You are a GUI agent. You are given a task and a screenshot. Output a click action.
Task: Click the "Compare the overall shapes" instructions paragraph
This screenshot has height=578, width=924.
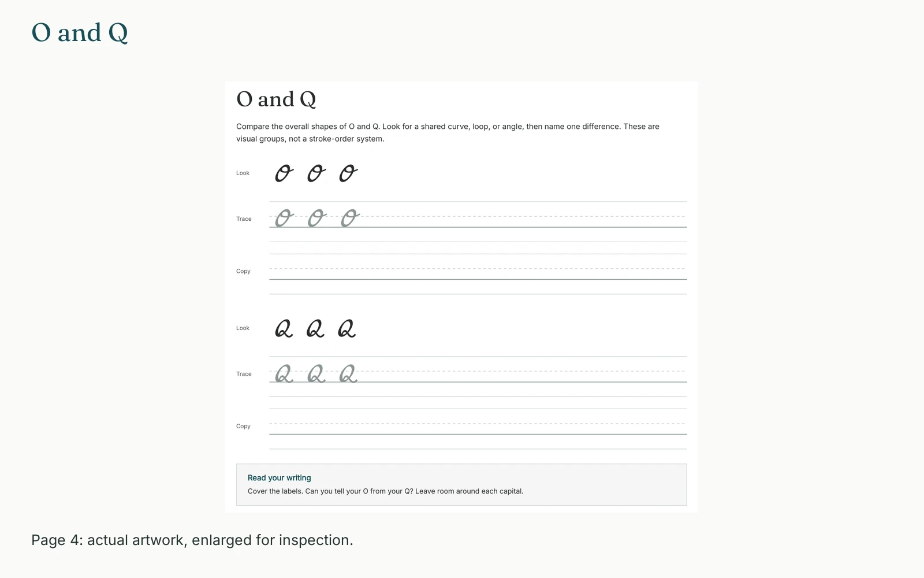point(448,132)
